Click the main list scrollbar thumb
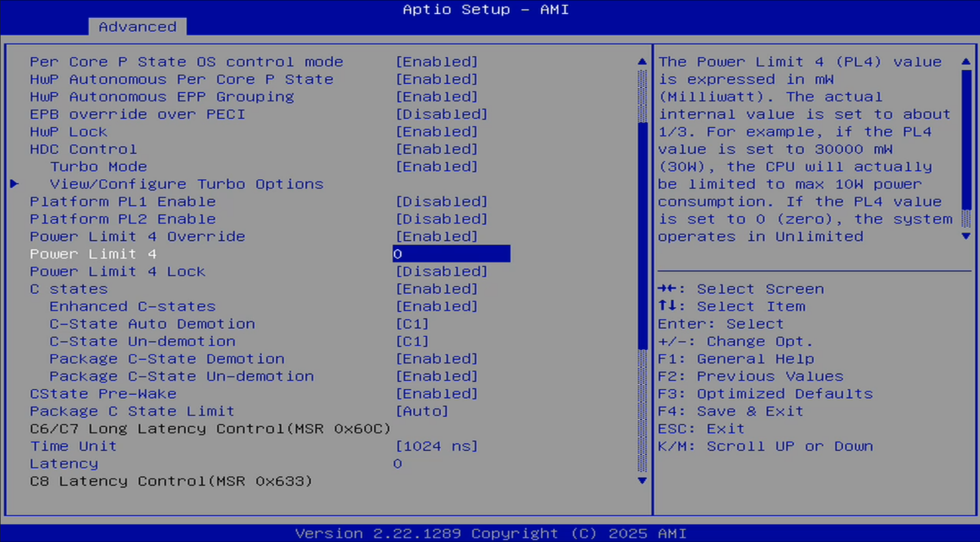Screen dimensions: 980x542 click(642, 235)
